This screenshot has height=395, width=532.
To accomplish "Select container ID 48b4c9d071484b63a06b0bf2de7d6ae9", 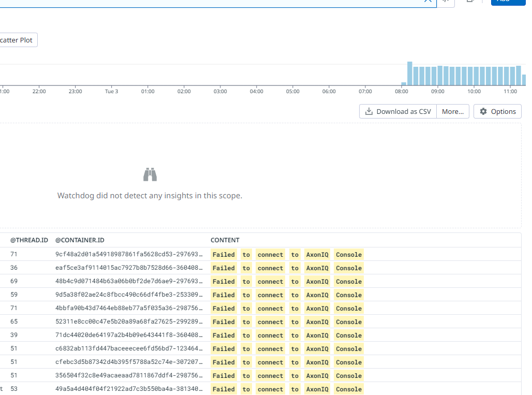I will pyautogui.click(x=129, y=281).
